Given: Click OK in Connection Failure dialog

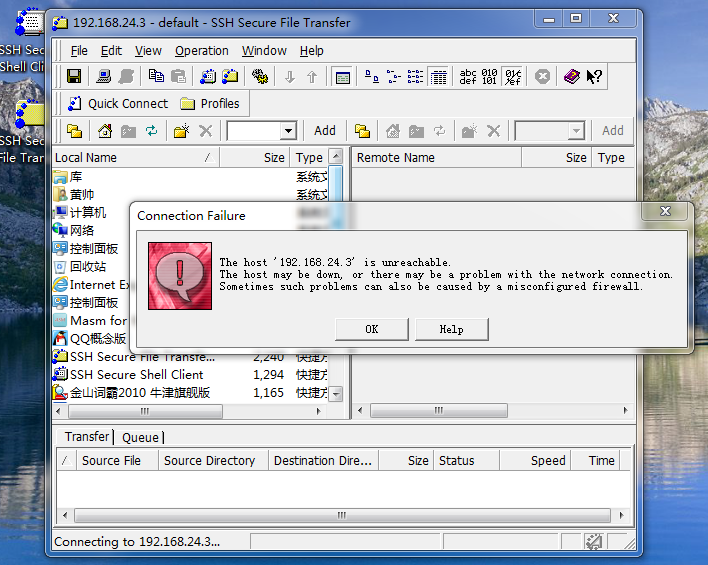Looking at the screenshot, I should 372,329.
